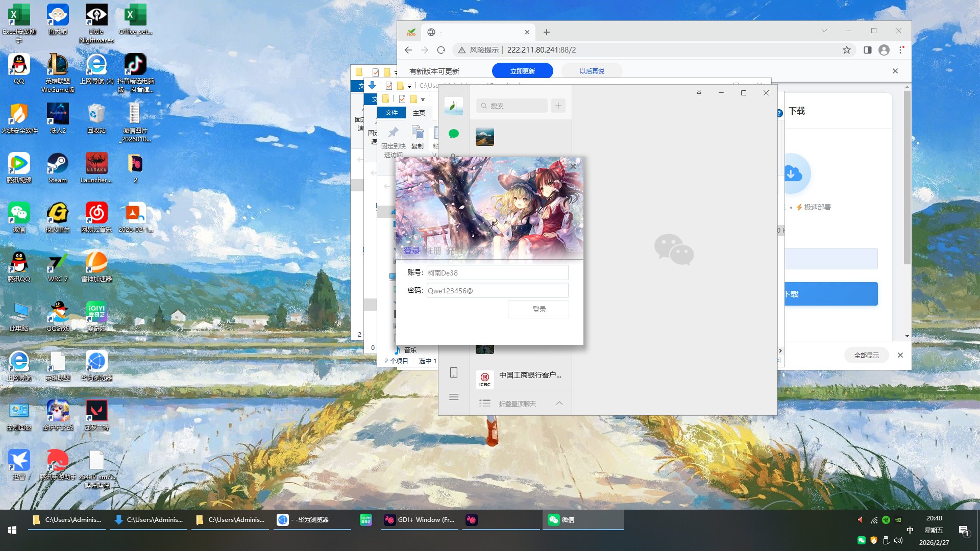Viewport: 980px width, 551px height.
Task: Open browser profile avatar icon
Action: point(884,50)
